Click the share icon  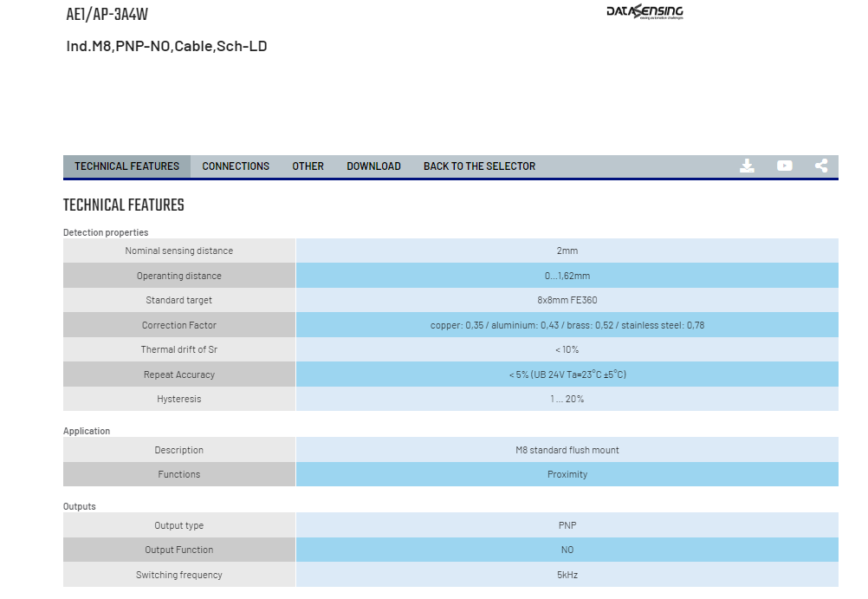[821, 166]
